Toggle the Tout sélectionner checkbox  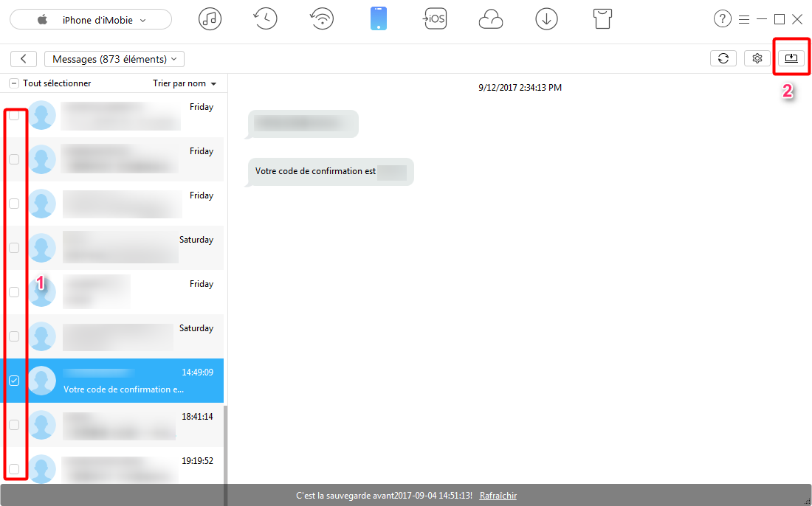coord(15,83)
